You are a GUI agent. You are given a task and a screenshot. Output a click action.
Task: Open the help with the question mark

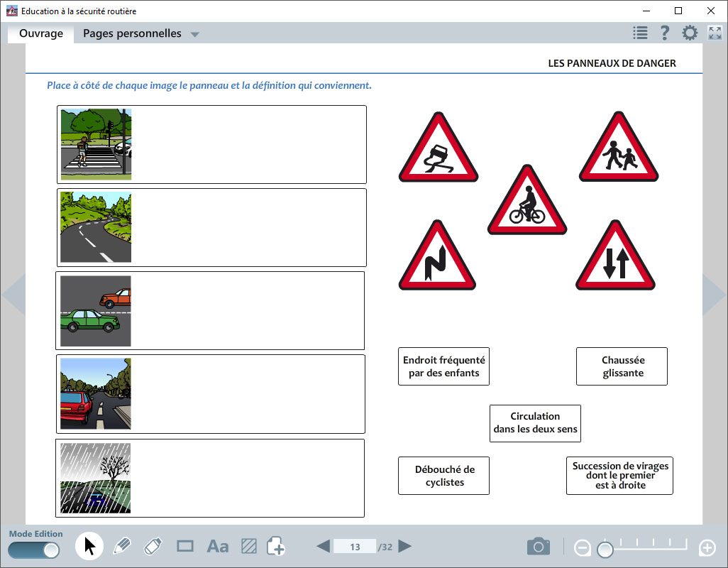point(665,32)
